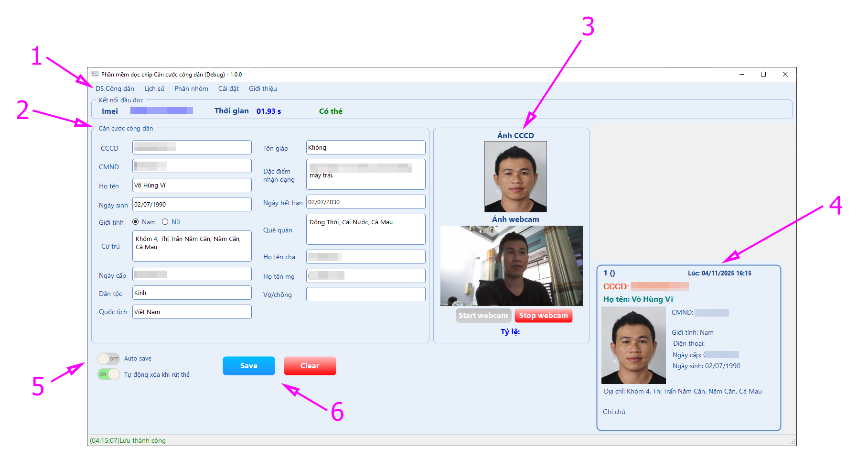The width and height of the screenshot is (868, 460).
Task: Open the Phân nhóm menu
Action: (x=191, y=88)
